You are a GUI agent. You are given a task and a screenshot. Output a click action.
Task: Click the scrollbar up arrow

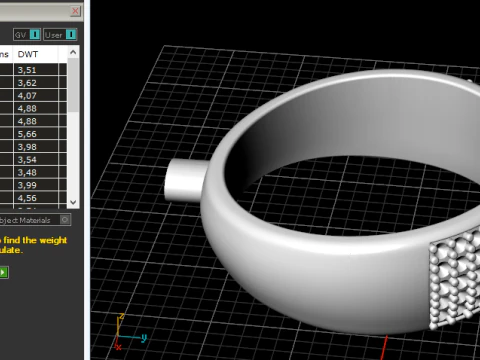point(73,52)
